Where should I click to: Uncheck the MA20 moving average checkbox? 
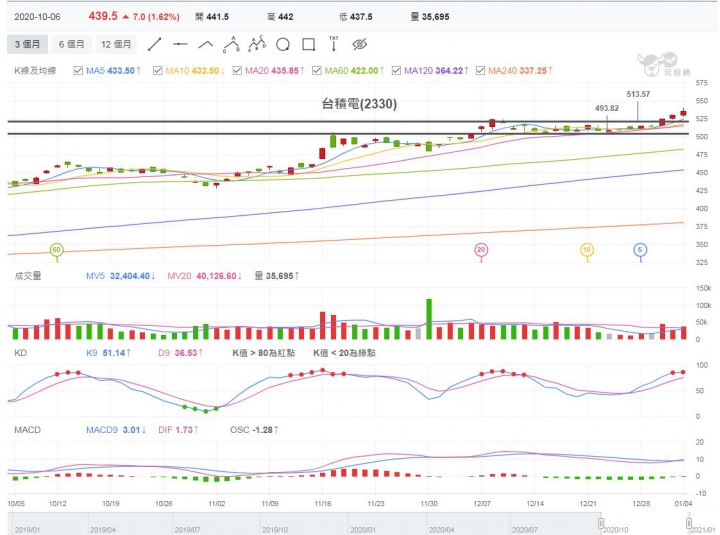point(237,71)
